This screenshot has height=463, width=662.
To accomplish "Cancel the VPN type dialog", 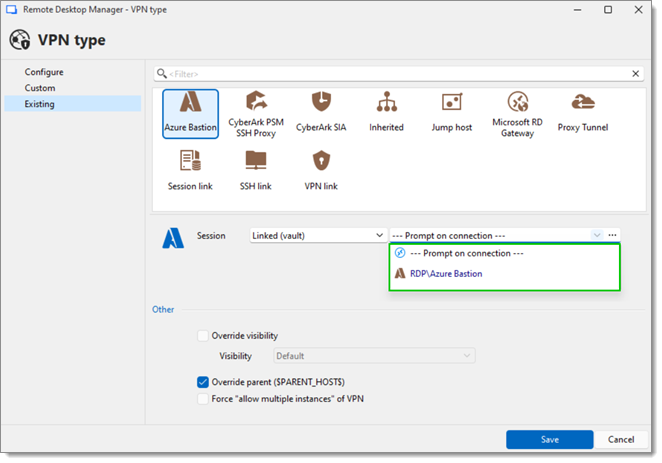I will pyautogui.click(x=621, y=439).
